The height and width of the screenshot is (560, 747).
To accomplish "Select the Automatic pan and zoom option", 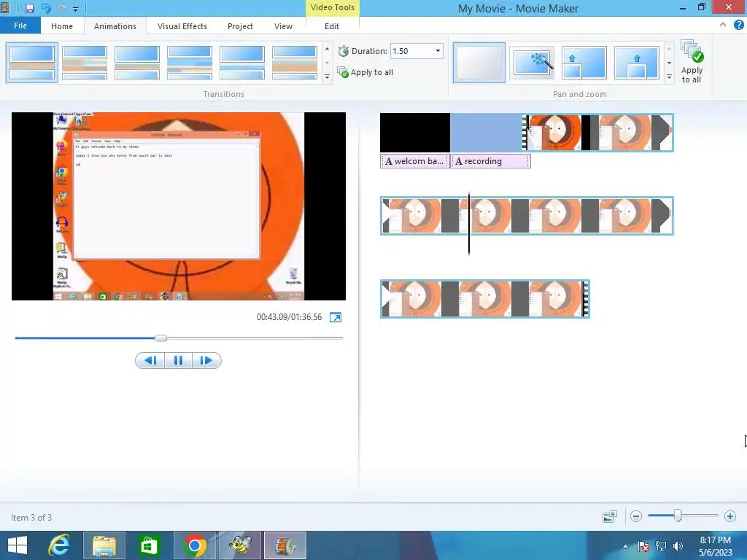I will coord(532,63).
